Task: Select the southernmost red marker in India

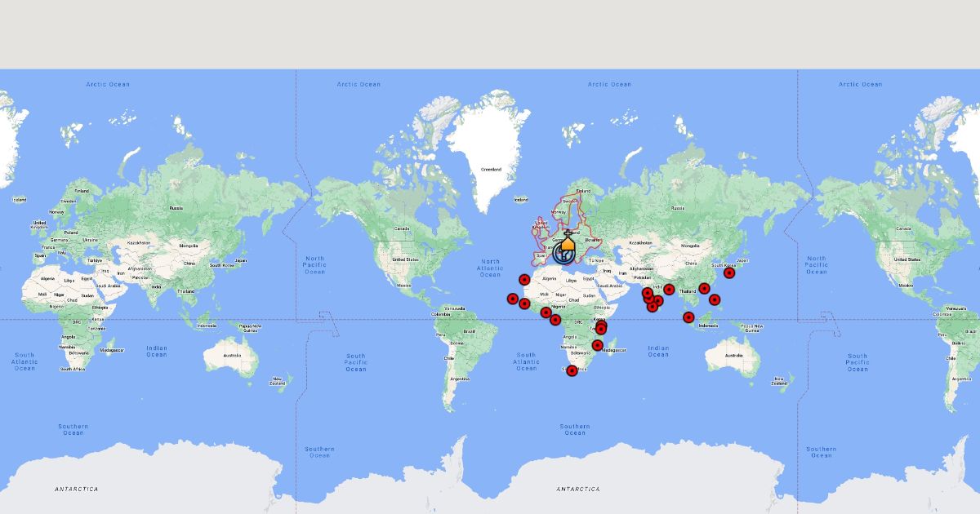Action: pyautogui.click(x=652, y=307)
